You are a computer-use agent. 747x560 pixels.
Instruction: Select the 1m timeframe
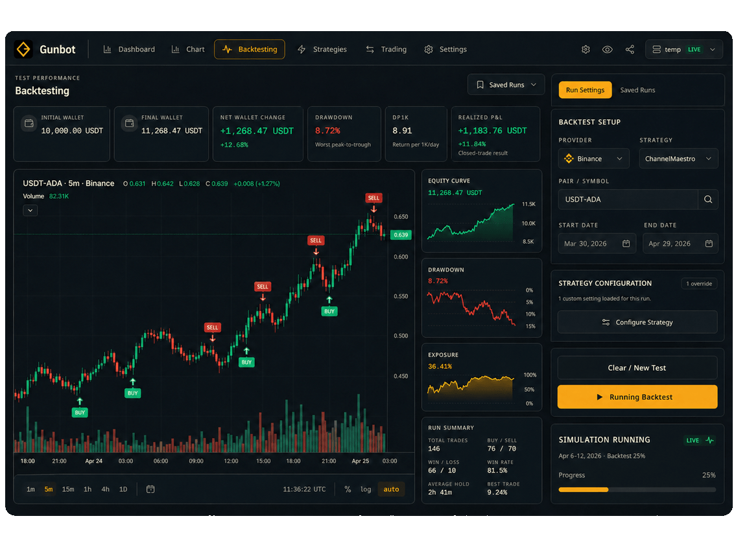pos(30,489)
